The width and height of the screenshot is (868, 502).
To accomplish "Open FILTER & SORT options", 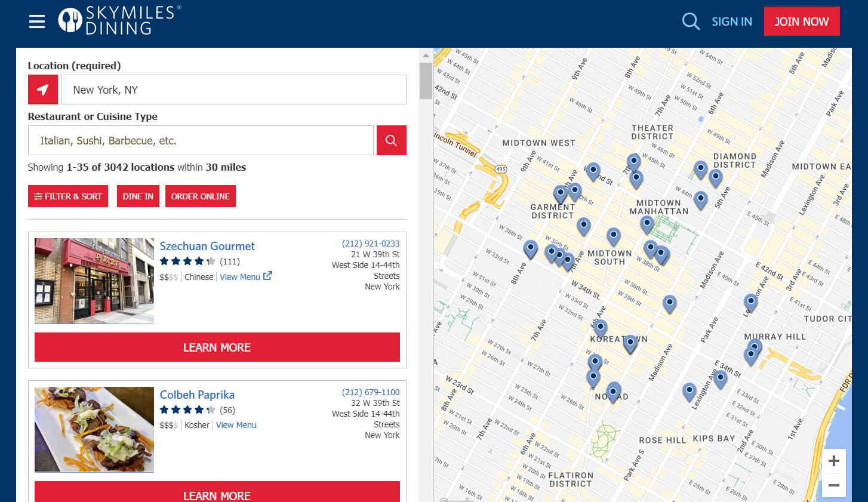I will (68, 196).
